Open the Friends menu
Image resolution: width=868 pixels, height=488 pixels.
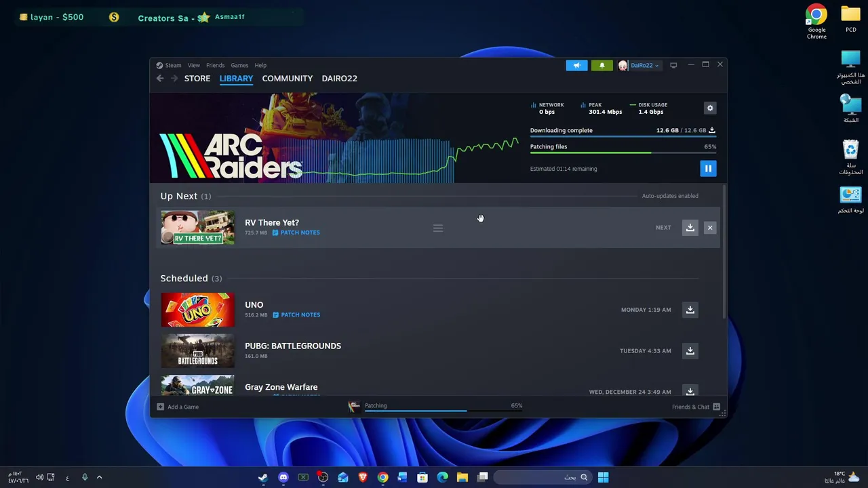[215, 65]
